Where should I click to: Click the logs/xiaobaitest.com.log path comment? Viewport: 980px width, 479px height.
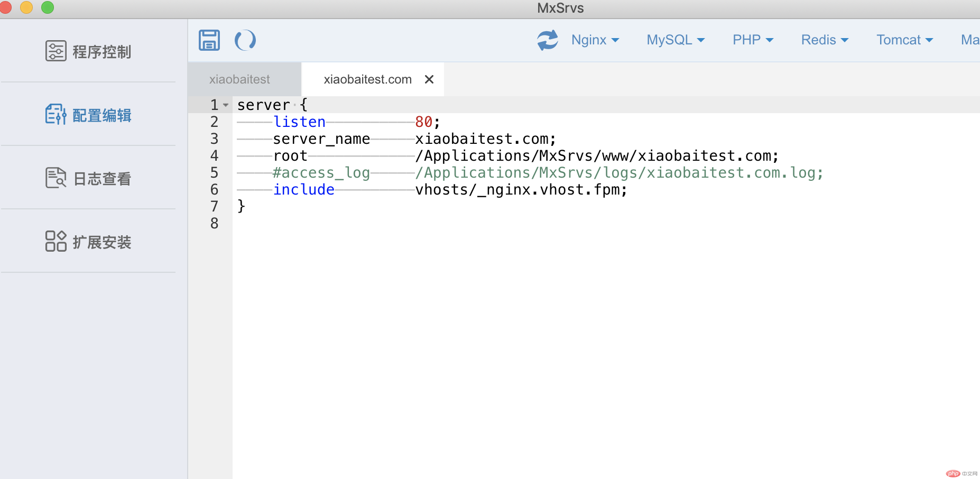click(x=619, y=173)
